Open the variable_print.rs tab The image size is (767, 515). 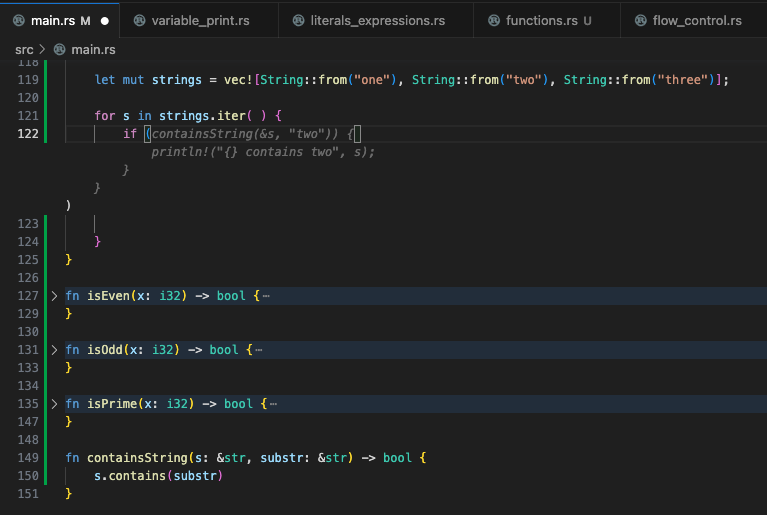coord(199,21)
